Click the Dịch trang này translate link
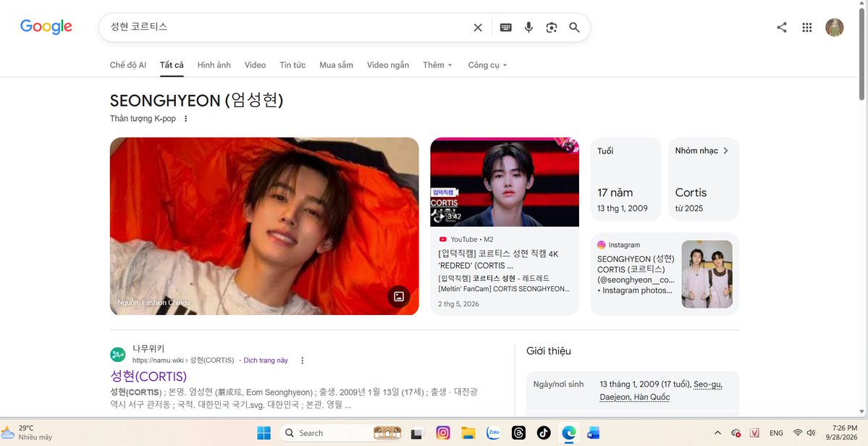This screenshot has width=868, height=446. click(x=266, y=361)
